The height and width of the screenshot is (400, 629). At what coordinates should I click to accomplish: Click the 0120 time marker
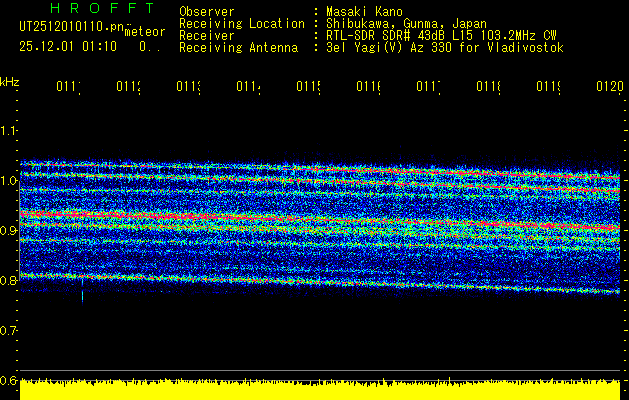click(x=610, y=87)
